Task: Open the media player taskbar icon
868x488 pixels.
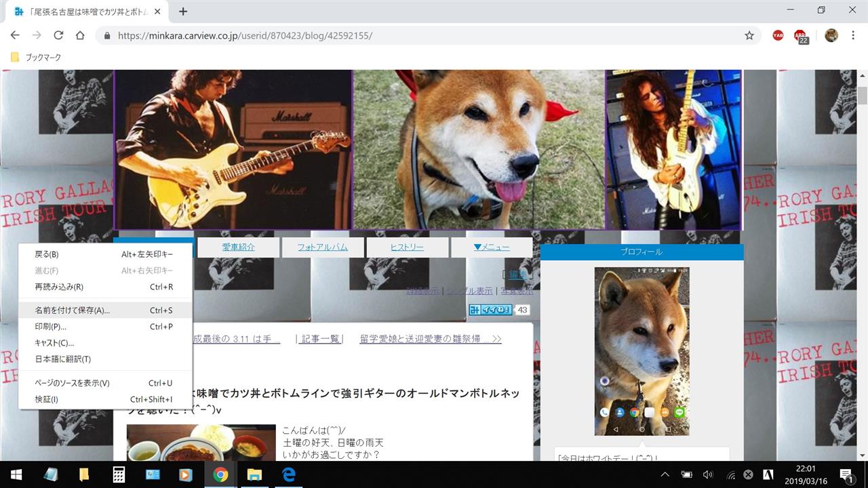Action: coord(186,474)
